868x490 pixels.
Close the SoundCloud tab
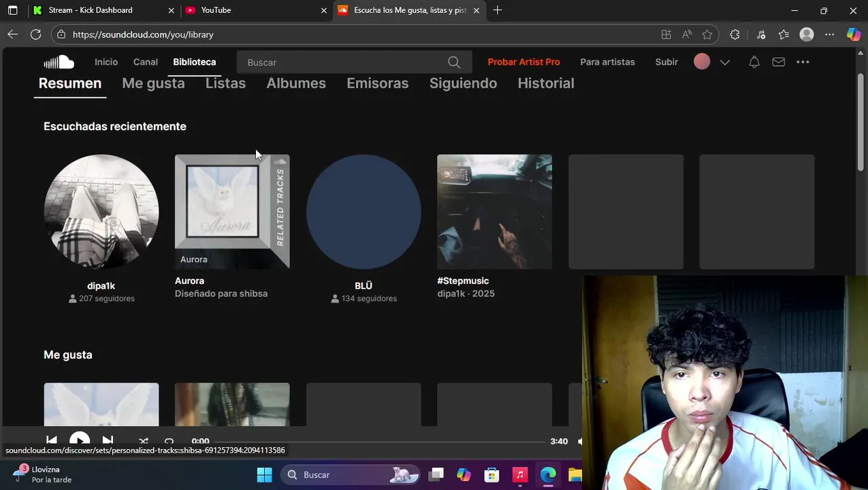pos(477,10)
